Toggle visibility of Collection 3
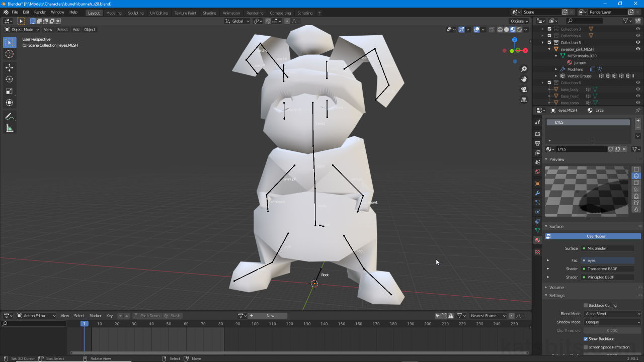644x362 pixels. pos(638,29)
